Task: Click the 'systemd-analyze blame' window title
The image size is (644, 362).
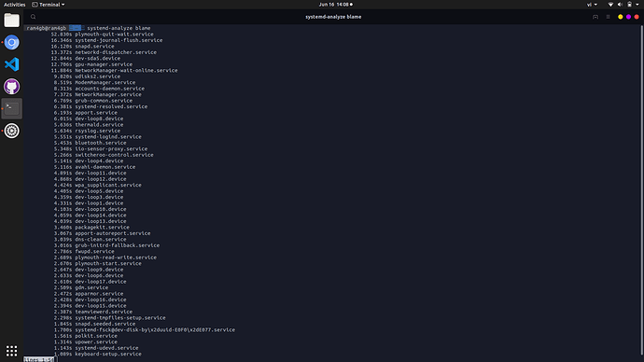Action: [x=333, y=17]
